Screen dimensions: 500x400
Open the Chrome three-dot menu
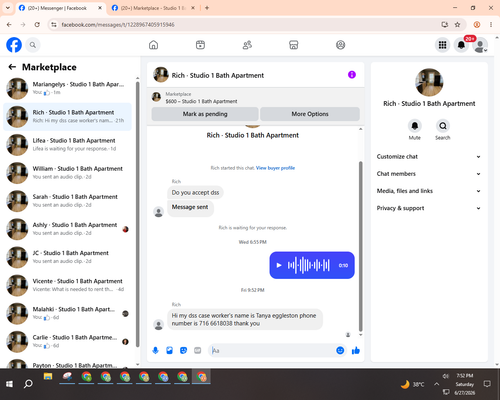pos(491,25)
